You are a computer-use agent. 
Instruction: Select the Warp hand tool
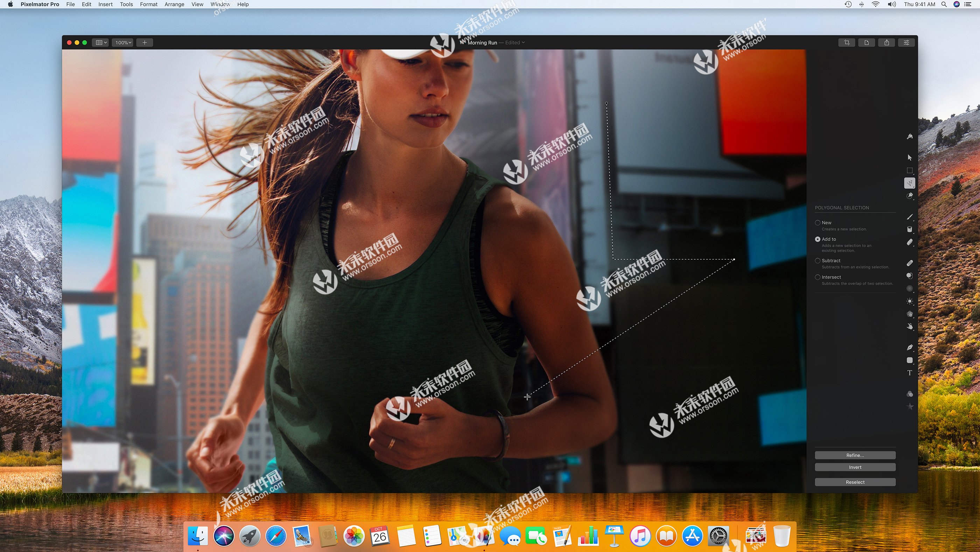tap(909, 326)
